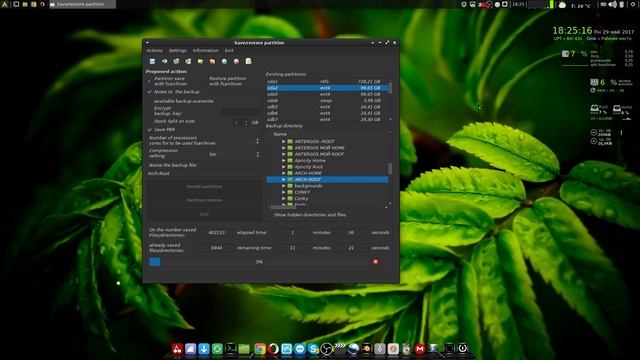Expand the 'ANTERGOS МОЙ HOME' folder
This screenshot has height=360, width=640.
283,148
